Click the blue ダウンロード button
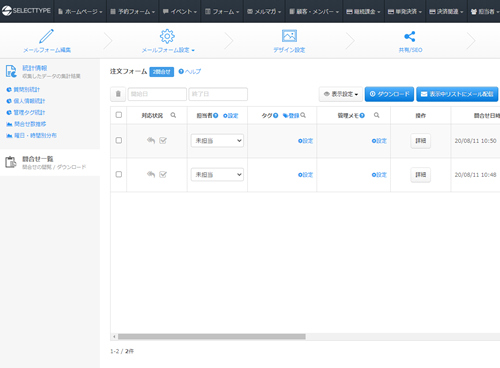The width and height of the screenshot is (500, 368). pyautogui.click(x=389, y=94)
